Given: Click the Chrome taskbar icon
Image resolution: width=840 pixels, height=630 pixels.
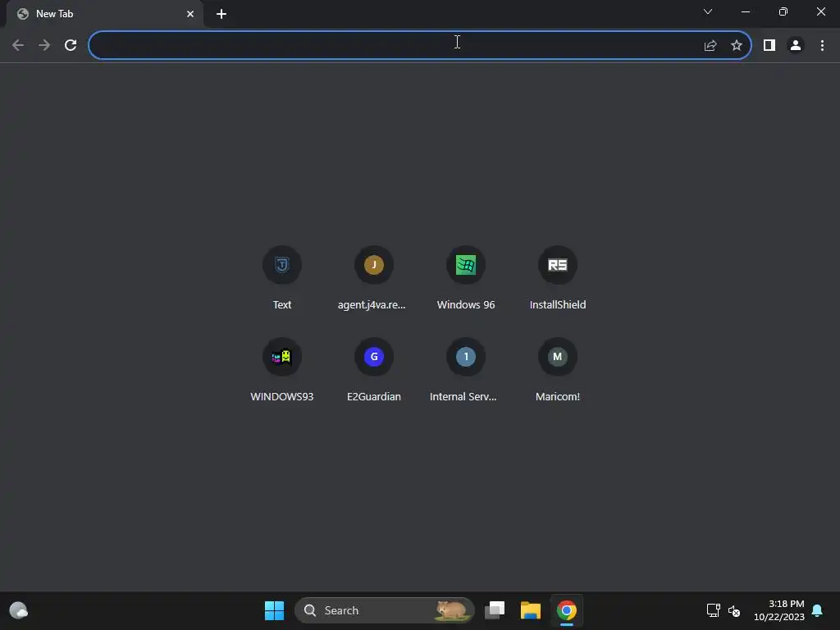Looking at the screenshot, I should [566, 610].
